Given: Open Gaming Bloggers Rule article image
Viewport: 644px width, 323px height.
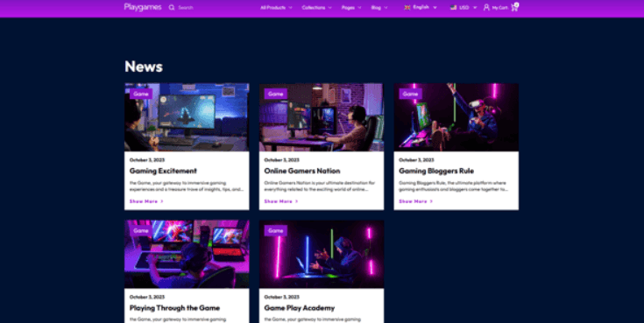Looking at the screenshot, I should click(x=456, y=117).
